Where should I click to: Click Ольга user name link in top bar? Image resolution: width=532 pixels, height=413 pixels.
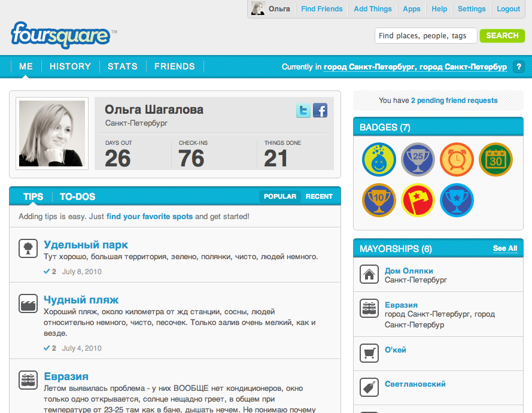(x=279, y=9)
